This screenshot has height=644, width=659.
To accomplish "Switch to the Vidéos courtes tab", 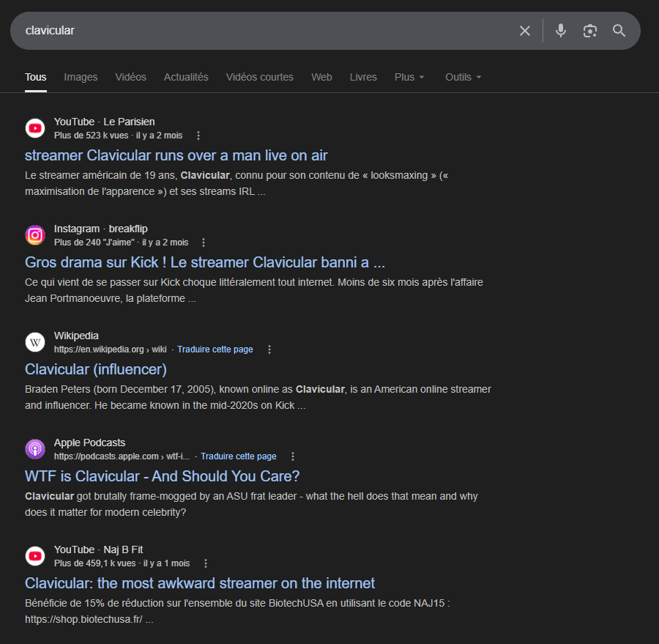I will pos(259,77).
